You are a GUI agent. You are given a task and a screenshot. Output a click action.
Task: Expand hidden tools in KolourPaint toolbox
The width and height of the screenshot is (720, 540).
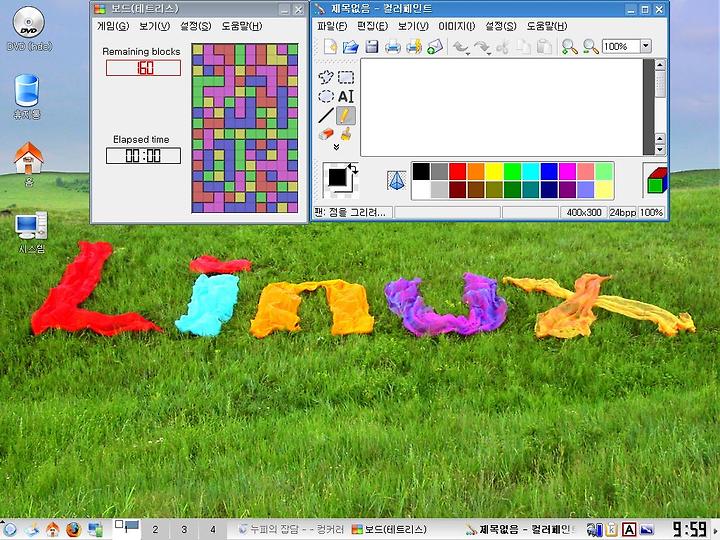336,147
